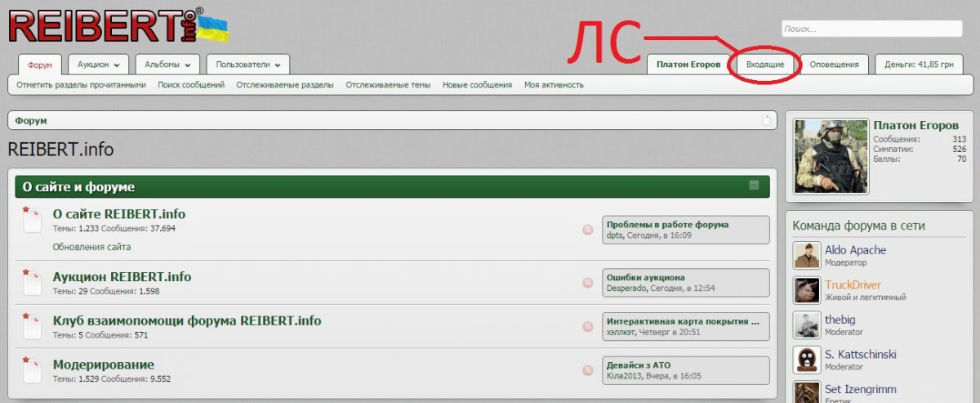Expand the Аукцион tab dropdown arrow
This screenshot has height=403, width=980.
[x=117, y=65]
